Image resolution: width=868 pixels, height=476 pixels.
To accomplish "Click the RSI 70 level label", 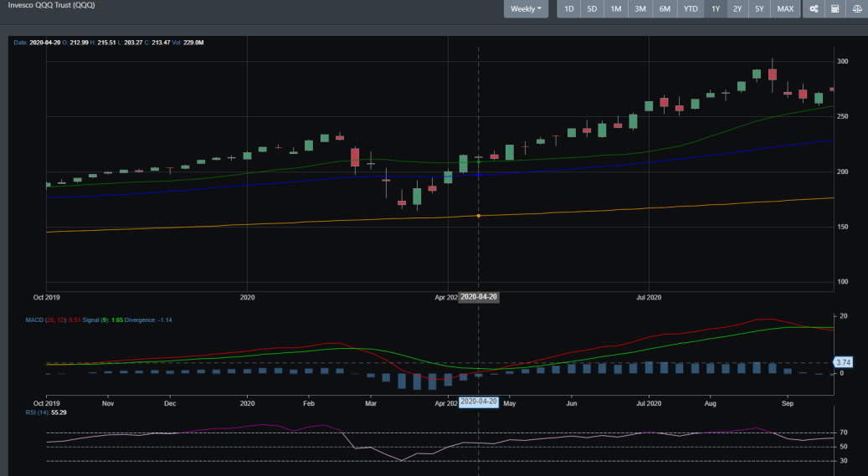I will tap(844, 432).
